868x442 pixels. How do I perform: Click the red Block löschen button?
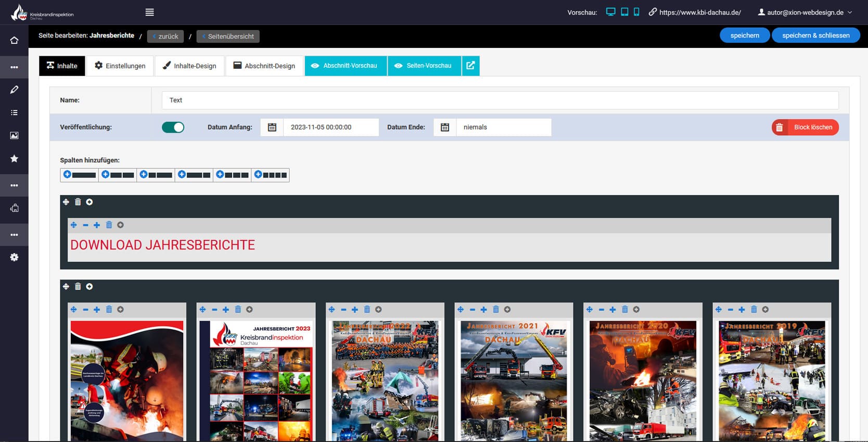click(x=805, y=127)
